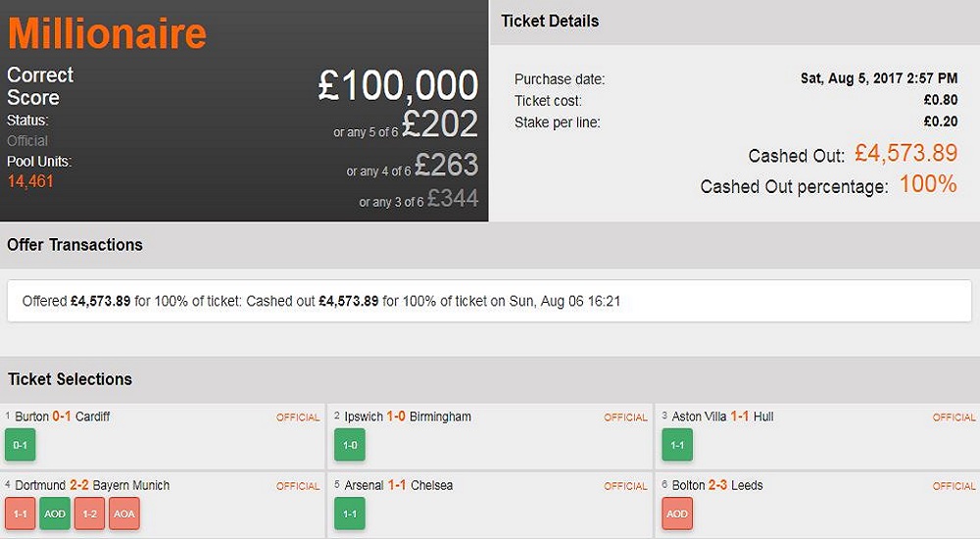The height and width of the screenshot is (539, 980).
Task: Select the 1-0 badge under Ipswich vs Birmingham
Action: 350,445
